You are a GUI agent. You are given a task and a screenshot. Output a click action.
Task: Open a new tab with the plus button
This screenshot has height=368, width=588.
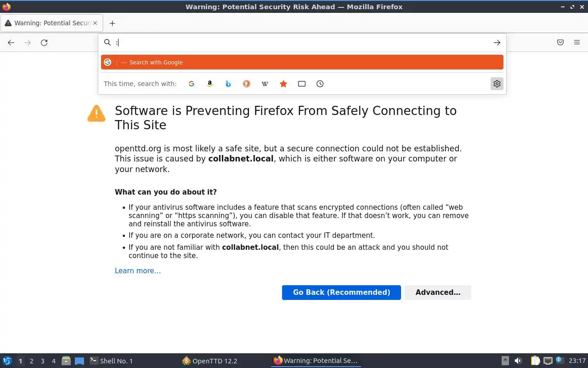(112, 23)
